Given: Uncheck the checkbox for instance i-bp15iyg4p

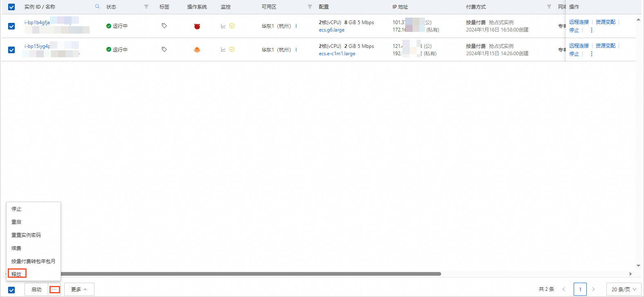Looking at the screenshot, I should pyautogui.click(x=11, y=50).
